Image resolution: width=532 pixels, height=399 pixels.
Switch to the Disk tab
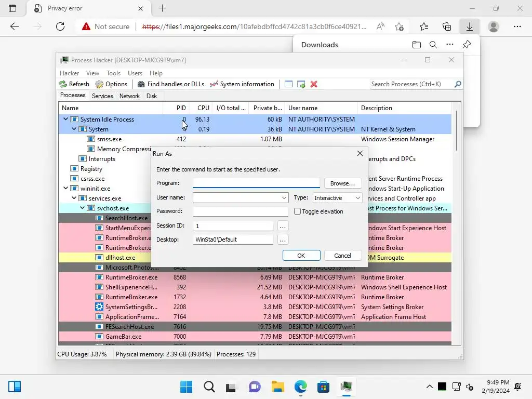[x=152, y=96]
